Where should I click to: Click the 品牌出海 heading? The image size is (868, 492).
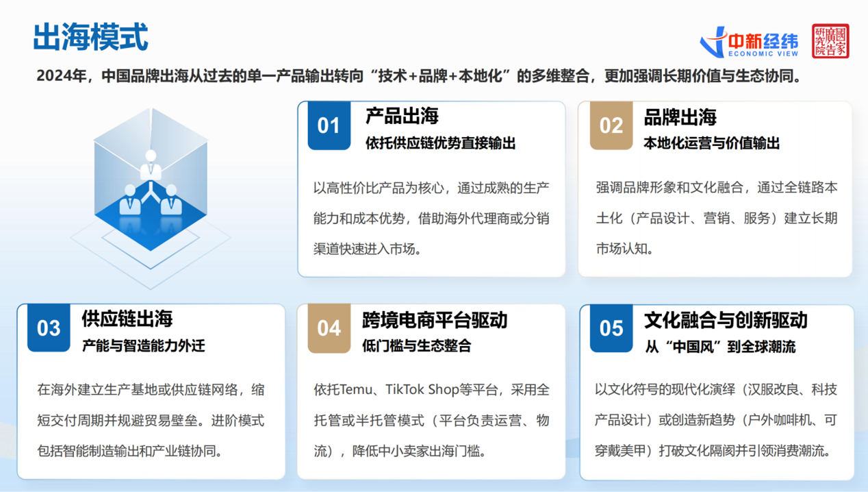click(x=680, y=117)
